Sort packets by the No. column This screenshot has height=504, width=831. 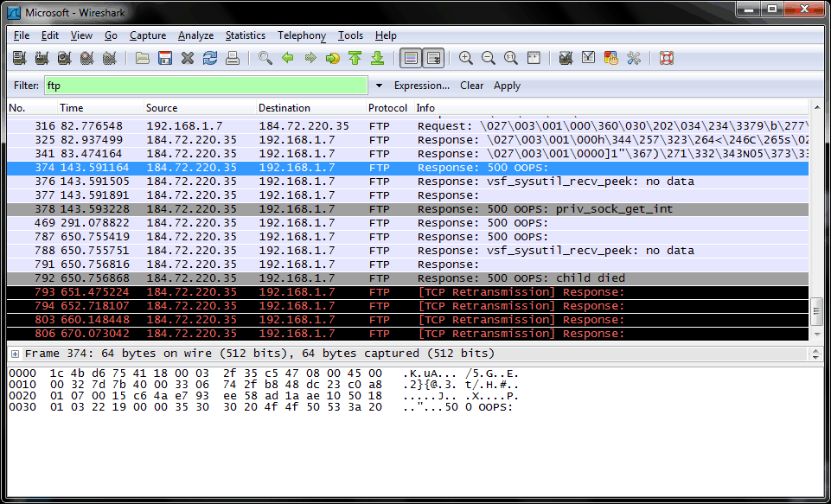[x=32, y=108]
